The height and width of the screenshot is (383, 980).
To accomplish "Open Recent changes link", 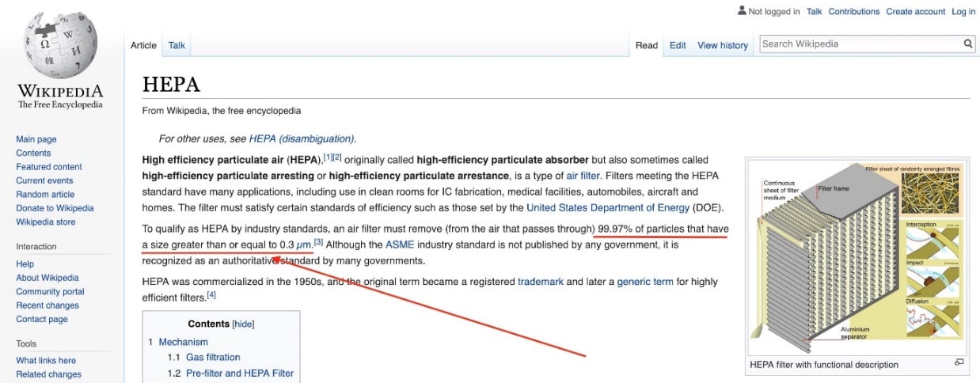I will point(47,305).
